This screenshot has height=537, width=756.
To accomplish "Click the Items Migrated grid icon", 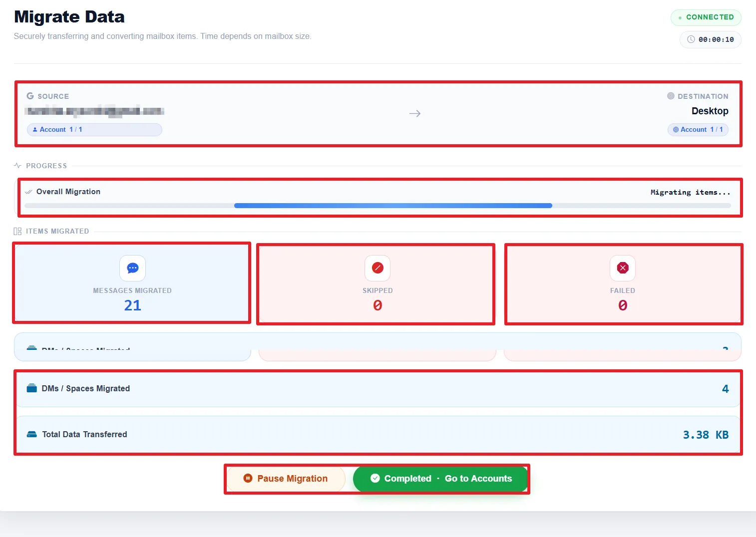I will point(17,231).
